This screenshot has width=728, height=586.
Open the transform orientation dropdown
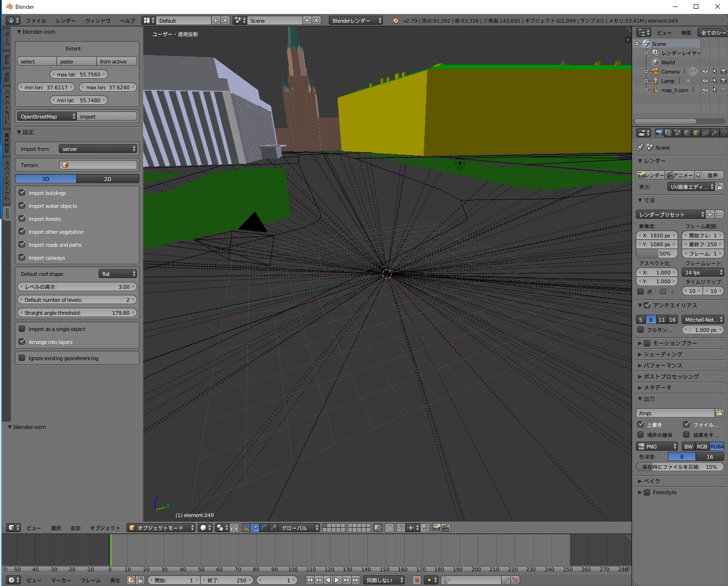click(x=299, y=528)
